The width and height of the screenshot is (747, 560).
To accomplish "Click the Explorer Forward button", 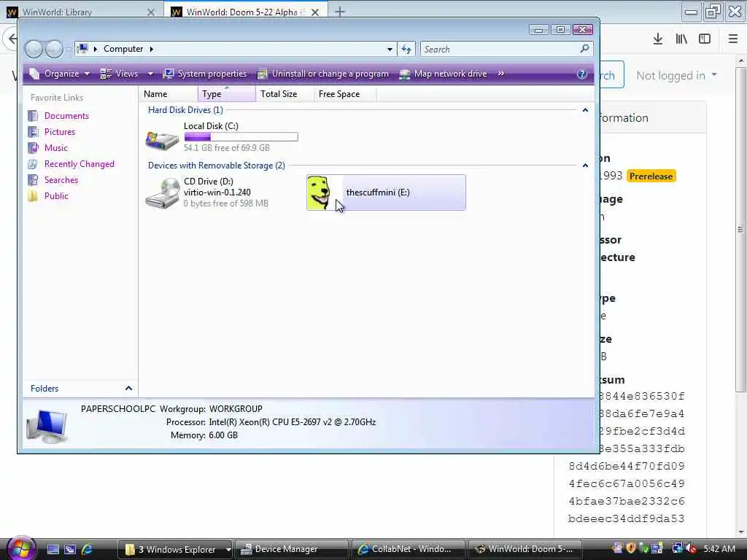I will tap(54, 49).
